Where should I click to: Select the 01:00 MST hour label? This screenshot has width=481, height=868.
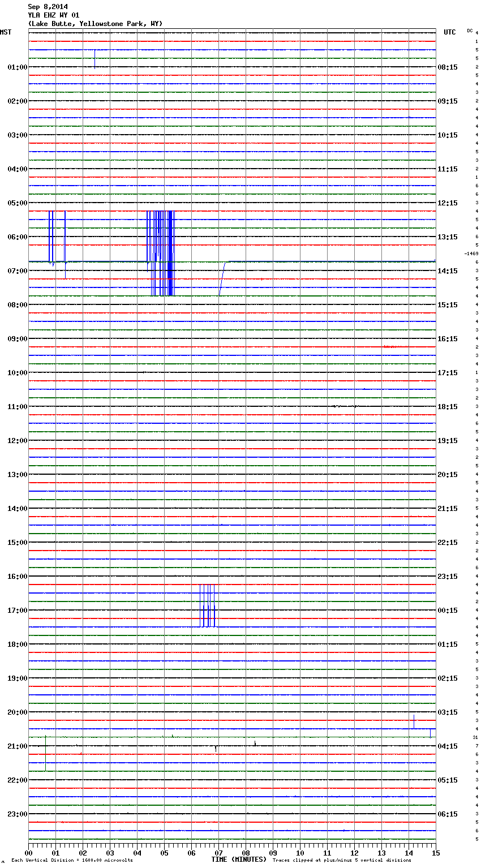pos(18,67)
